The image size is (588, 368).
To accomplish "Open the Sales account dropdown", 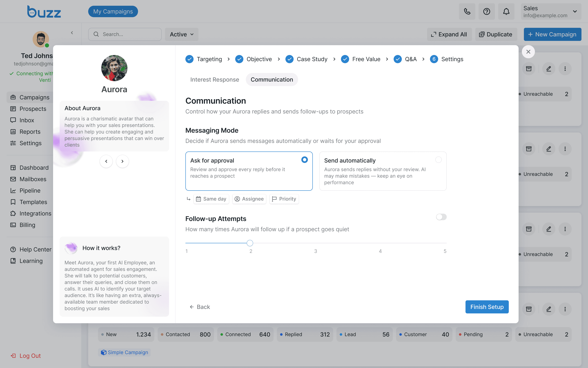I will pos(551,11).
